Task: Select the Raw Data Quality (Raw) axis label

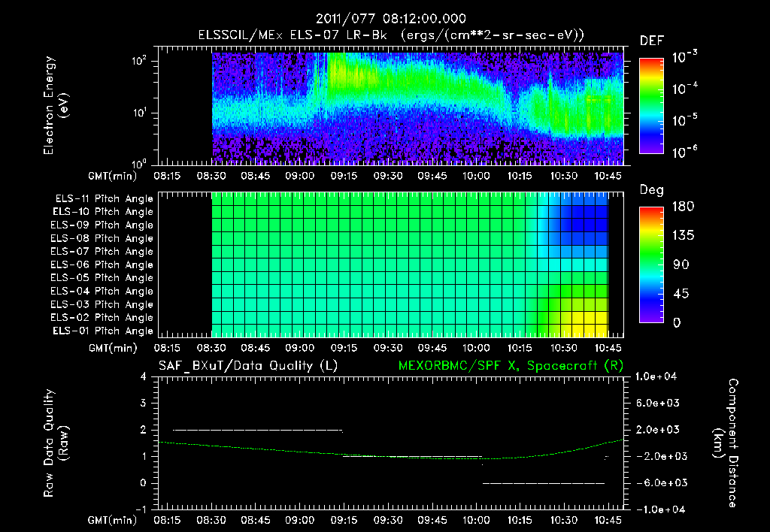Action: 56,443
